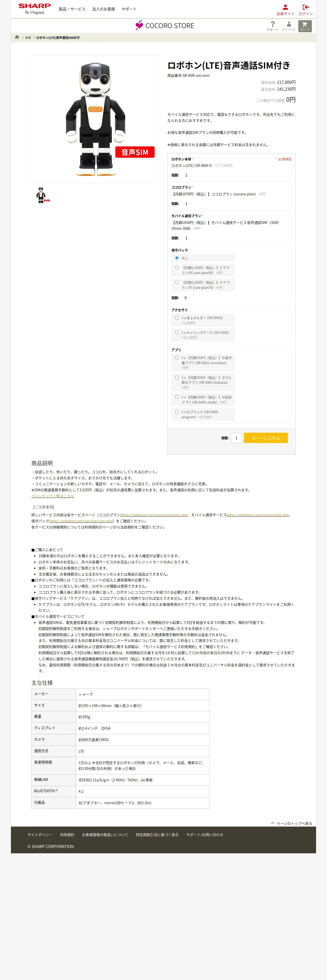The width and height of the screenshot is (327, 980).
Task: Click the COCORO STORE heart logo
Action: pyautogui.click(x=165, y=25)
